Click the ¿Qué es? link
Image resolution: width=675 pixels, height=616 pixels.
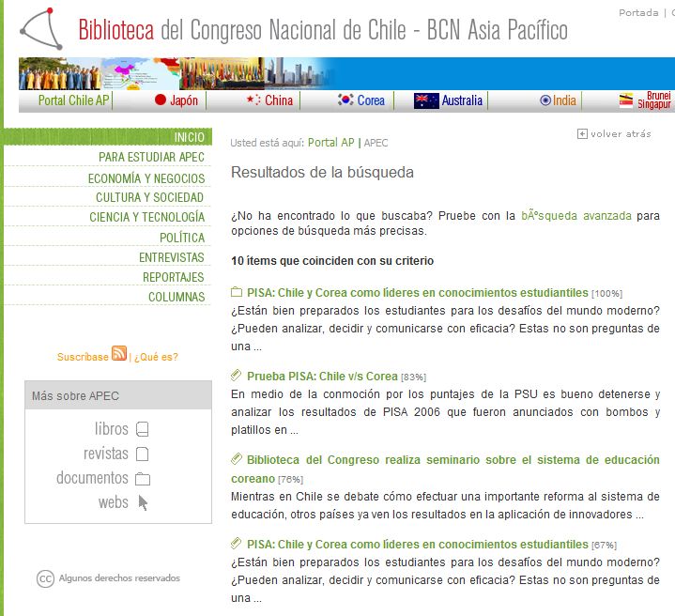[156, 357]
